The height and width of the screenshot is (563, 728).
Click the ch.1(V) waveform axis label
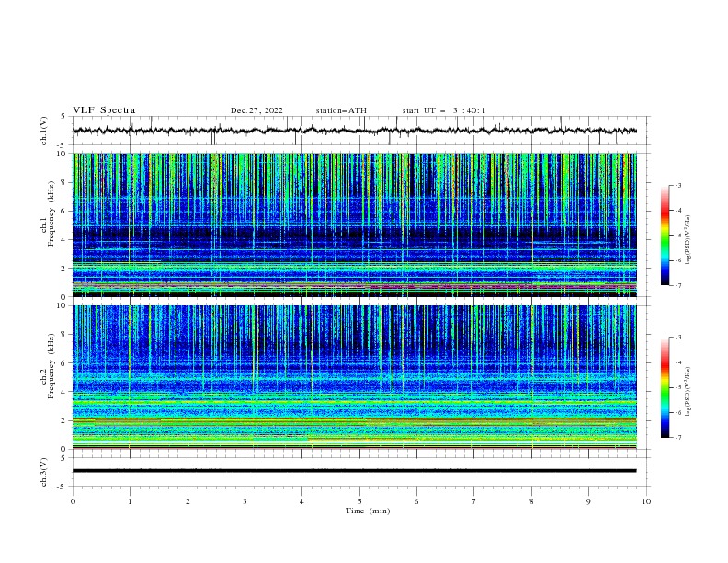click(44, 131)
